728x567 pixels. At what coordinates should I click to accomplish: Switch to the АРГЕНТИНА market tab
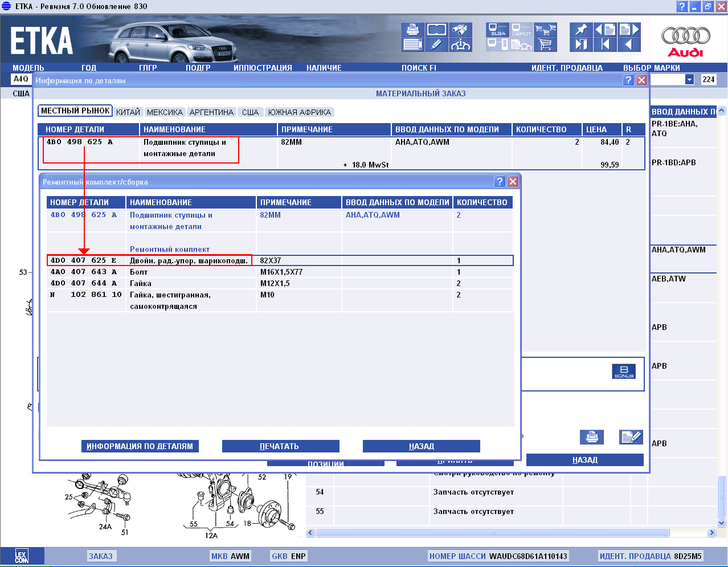tap(211, 112)
